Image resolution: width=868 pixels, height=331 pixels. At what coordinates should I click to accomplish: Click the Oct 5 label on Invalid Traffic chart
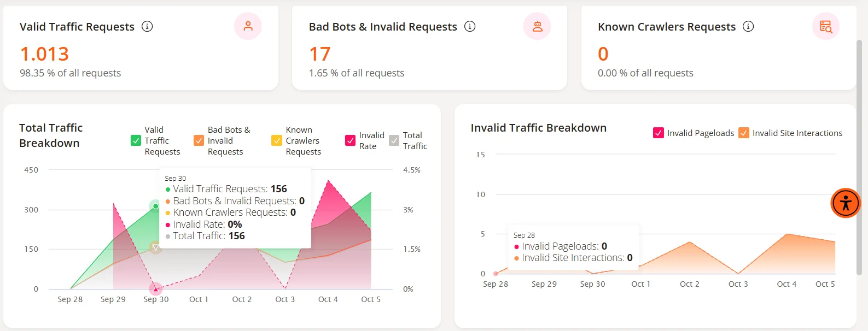pyautogui.click(x=825, y=284)
